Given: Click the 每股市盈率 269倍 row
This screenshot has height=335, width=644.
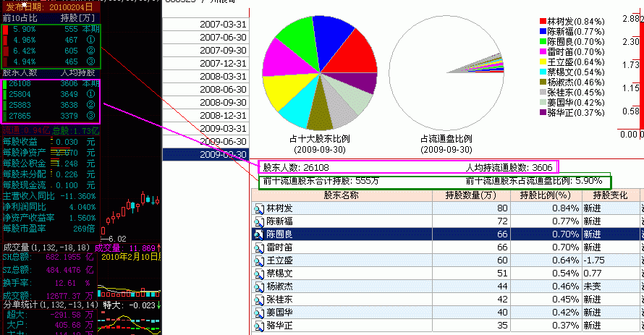Looking at the screenshot, I should [49, 228].
